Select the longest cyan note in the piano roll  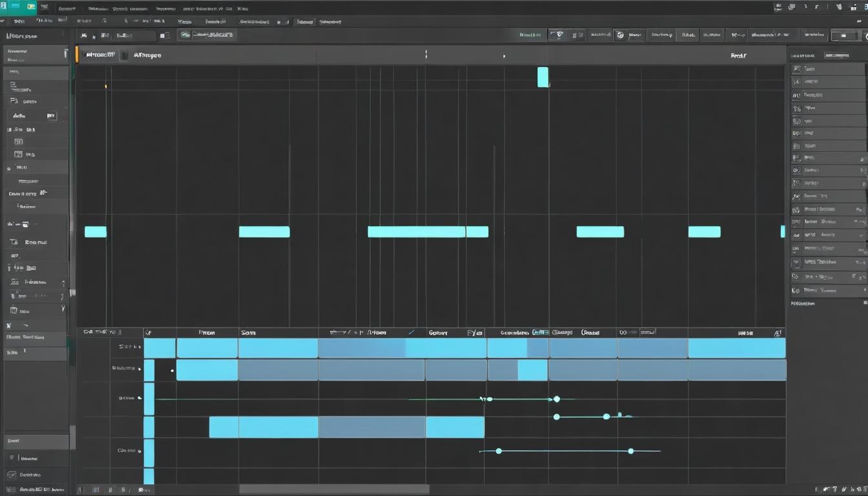417,232
